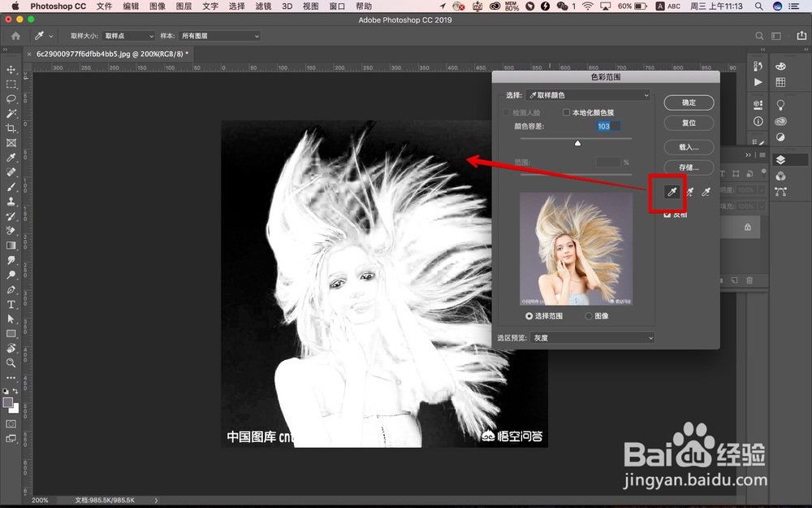Open the 选择 取样颜色 dropdown
Screen dimensions: 812x508
click(588, 95)
